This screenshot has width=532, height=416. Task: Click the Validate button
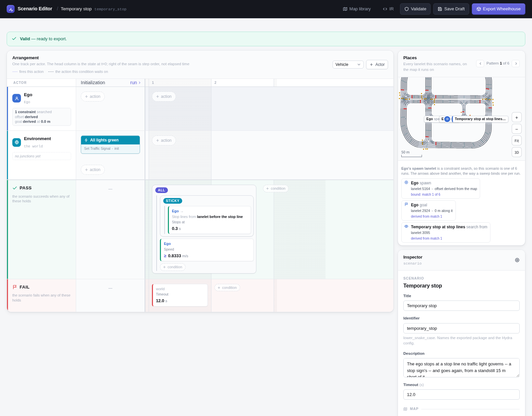415,9
